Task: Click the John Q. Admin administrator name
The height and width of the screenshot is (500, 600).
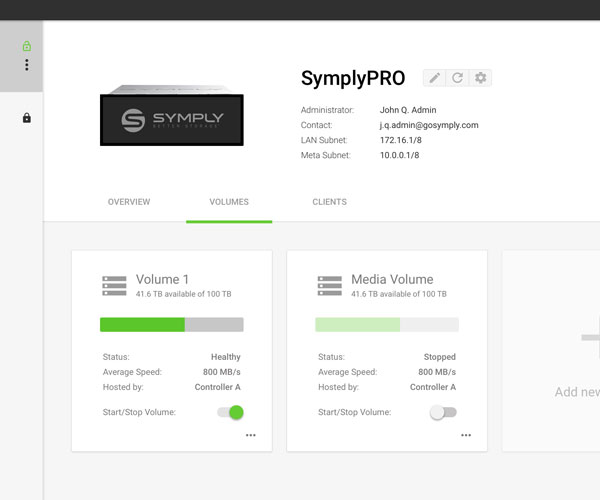Action: coord(408,110)
